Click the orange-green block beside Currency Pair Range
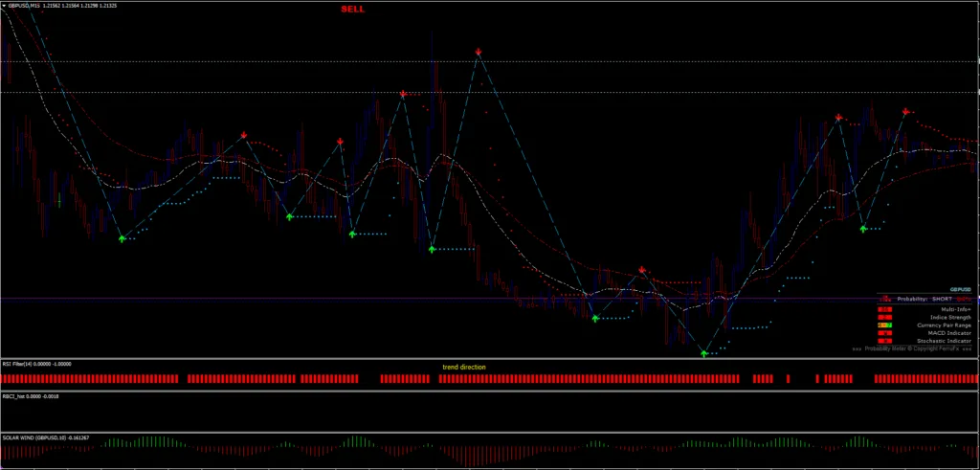Image resolution: width=980 pixels, height=470 pixels. [884, 325]
